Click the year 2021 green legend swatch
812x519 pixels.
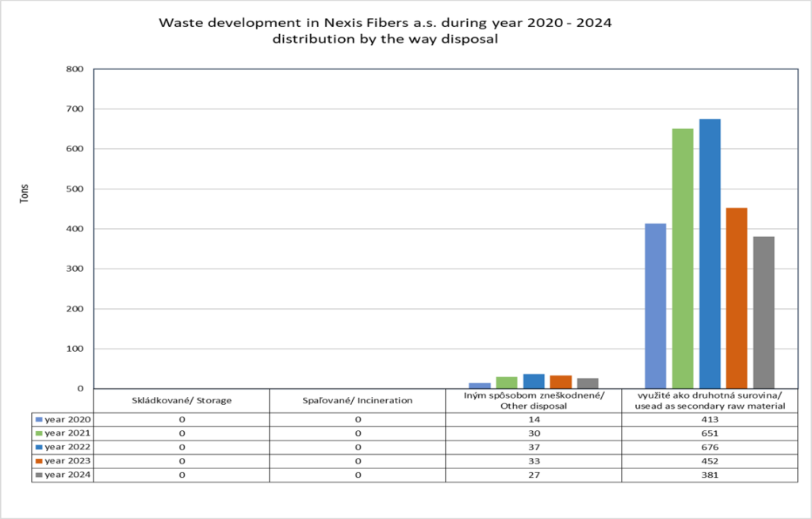point(39,433)
